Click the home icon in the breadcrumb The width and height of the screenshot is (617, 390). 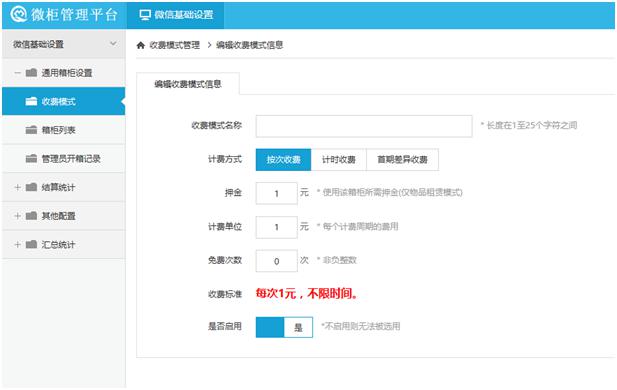[x=140, y=45]
